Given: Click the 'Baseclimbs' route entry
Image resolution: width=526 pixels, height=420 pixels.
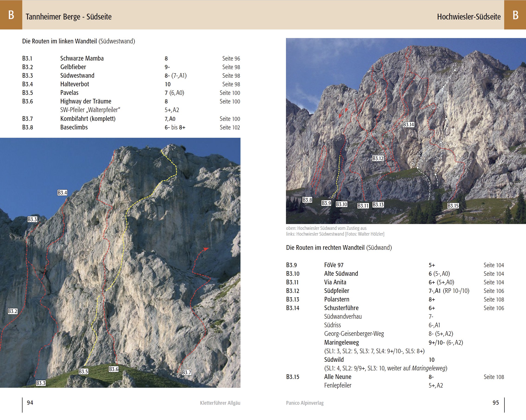Looking at the screenshot, I should (74, 127).
